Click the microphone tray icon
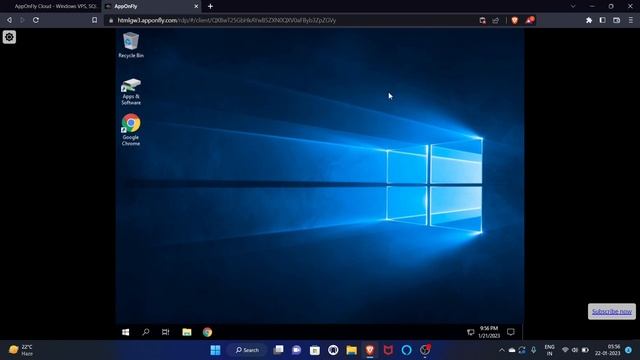This screenshot has width=640, height=360. coord(533,350)
